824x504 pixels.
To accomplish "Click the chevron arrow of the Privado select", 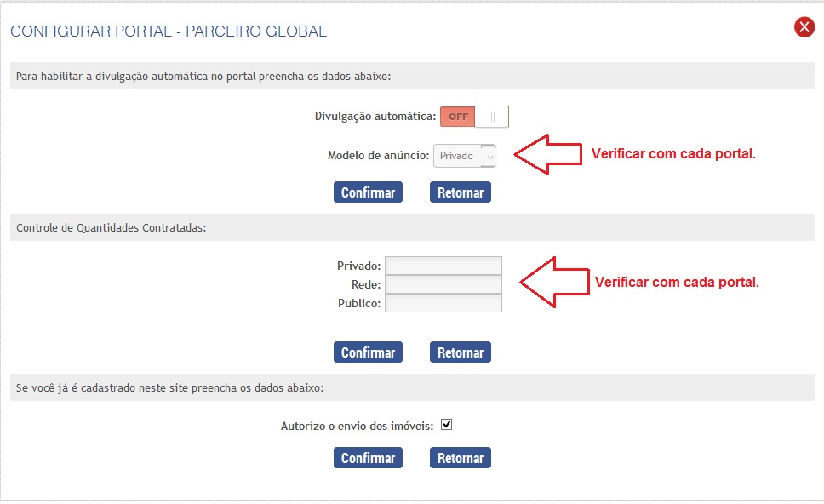I will pos(489,157).
